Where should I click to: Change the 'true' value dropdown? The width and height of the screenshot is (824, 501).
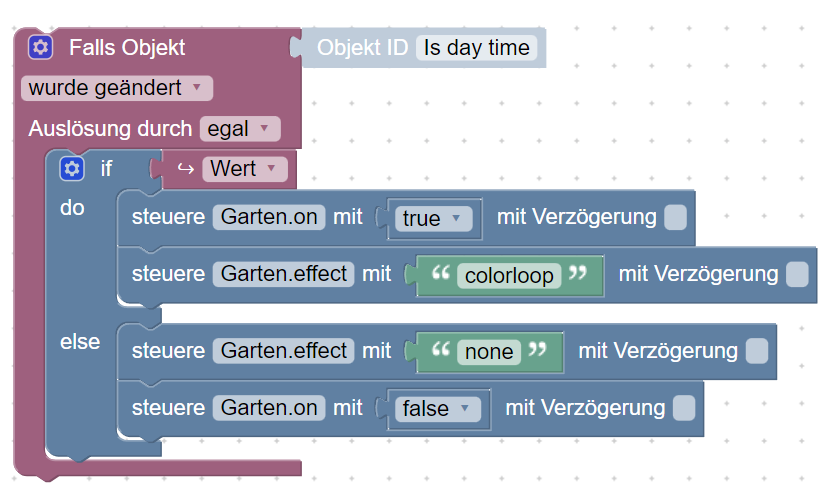[432, 218]
